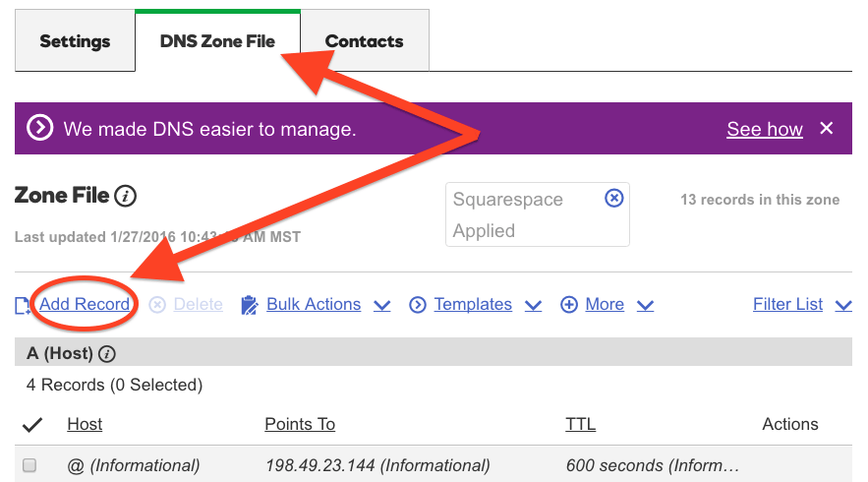
Task: Click the Templates circled arrow icon
Action: click(418, 305)
